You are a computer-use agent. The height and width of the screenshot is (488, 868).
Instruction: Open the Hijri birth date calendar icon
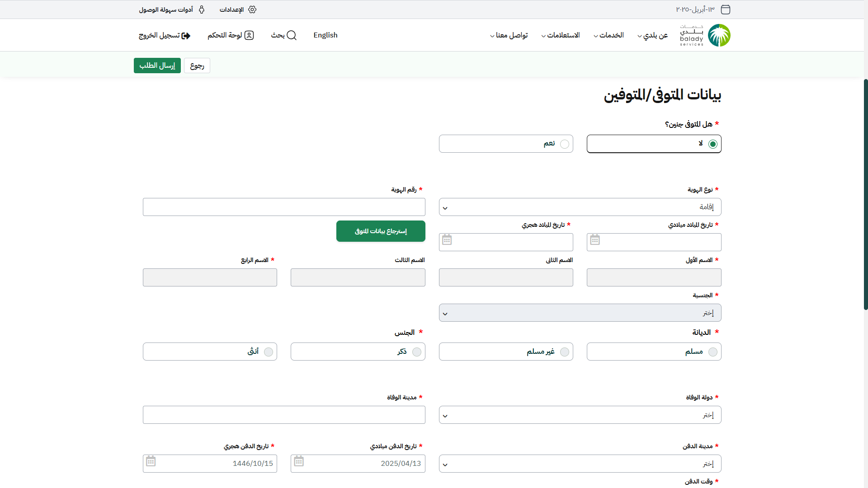click(x=447, y=240)
